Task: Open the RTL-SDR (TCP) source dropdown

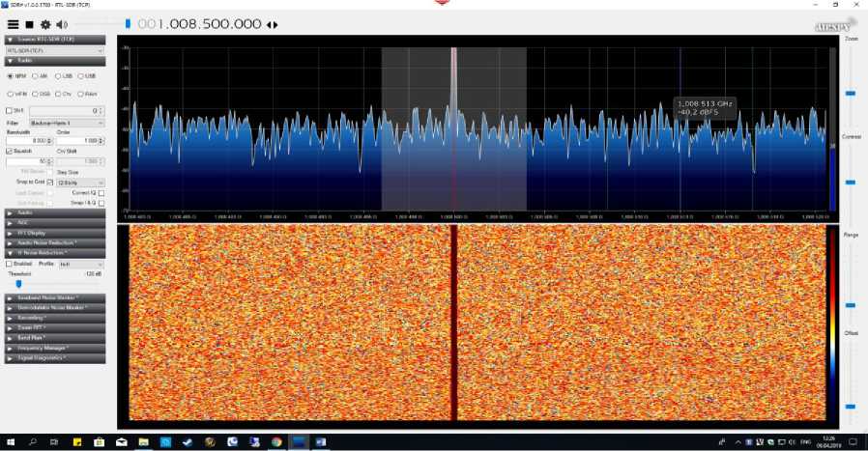Action: click(x=54, y=49)
